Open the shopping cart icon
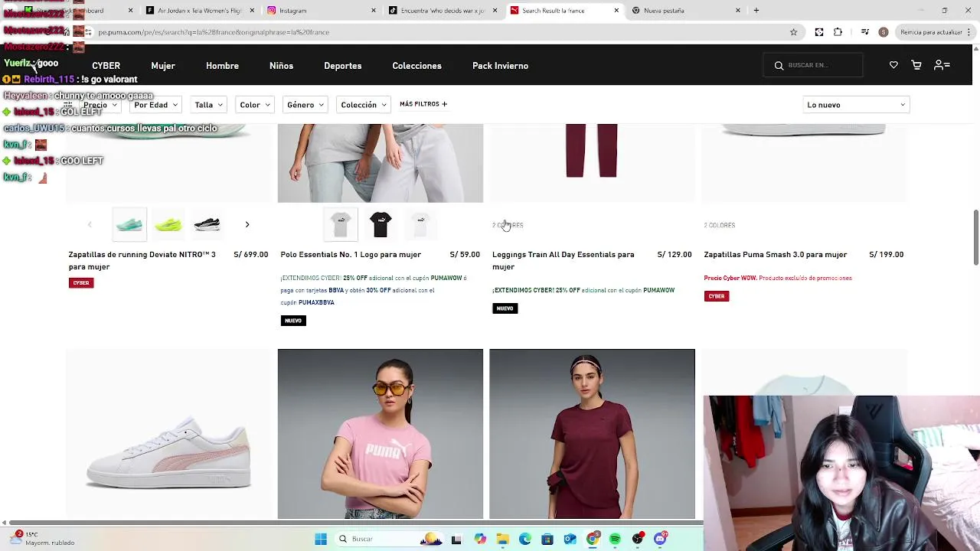 [916, 66]
